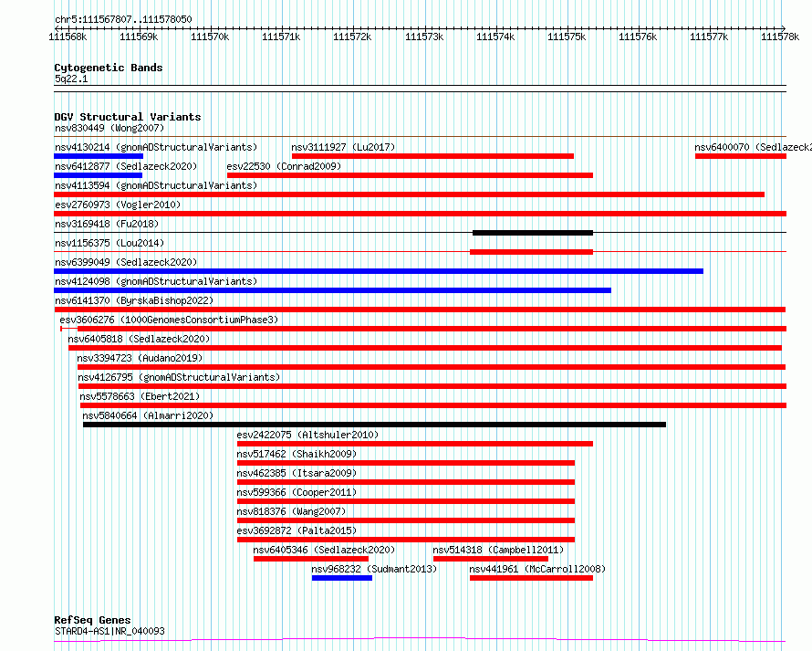Click the 111576k ruler position
Screen dimensions: 812x651
pyautogui.click(x=638, y=37)
